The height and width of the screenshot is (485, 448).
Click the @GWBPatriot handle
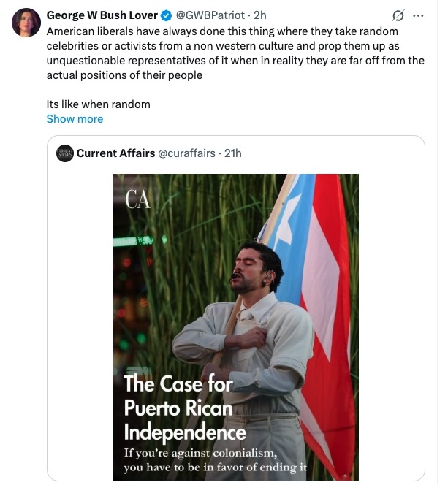pos(211,15)
